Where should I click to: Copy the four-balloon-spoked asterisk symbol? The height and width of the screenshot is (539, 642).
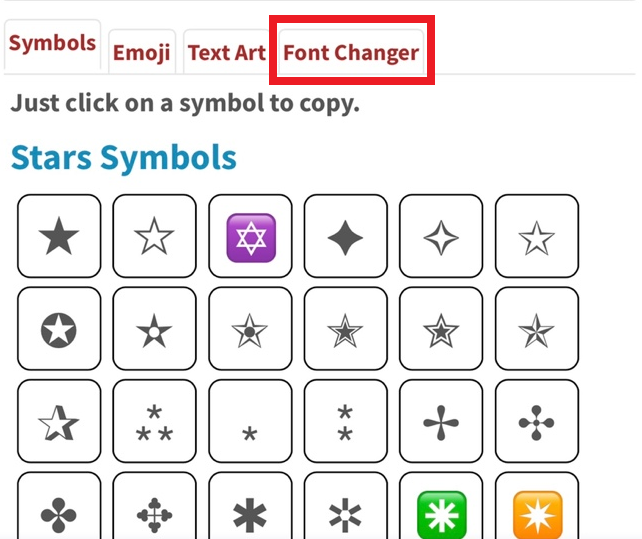tap(537, 421)
